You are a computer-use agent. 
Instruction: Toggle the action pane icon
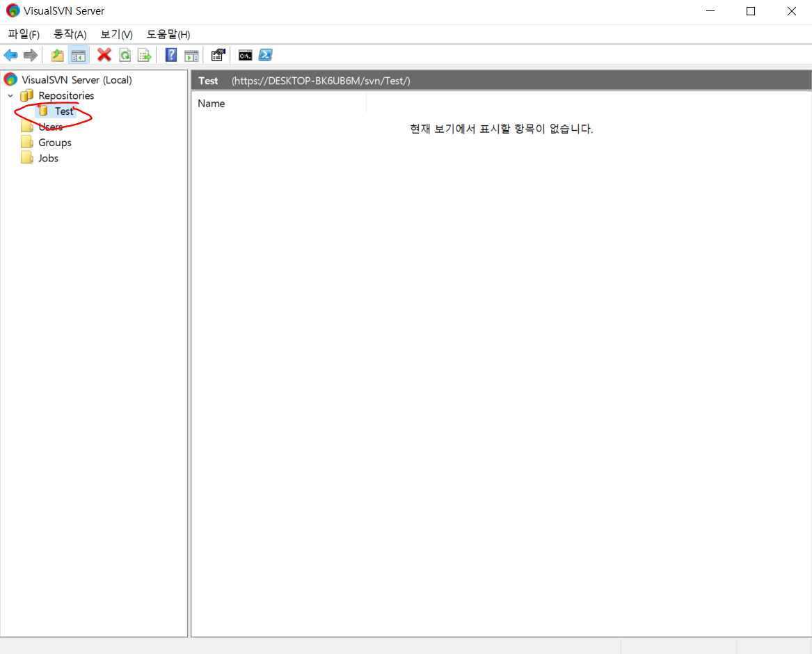click(191, 55)
